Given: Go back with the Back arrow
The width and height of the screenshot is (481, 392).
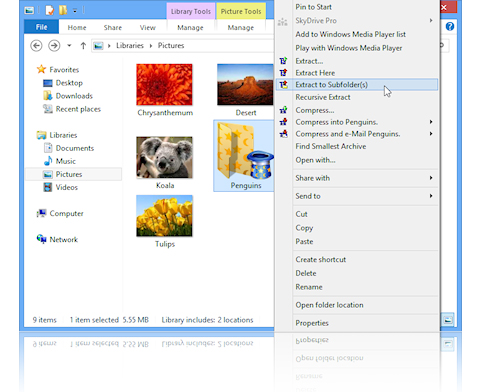Looking at the screenshot, I should (x=36, y=45).
